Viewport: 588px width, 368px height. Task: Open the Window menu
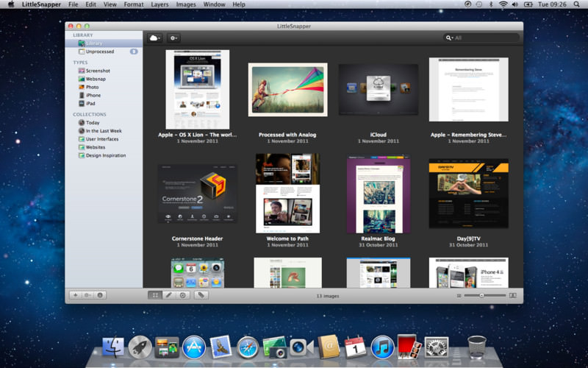coord(214,4)
